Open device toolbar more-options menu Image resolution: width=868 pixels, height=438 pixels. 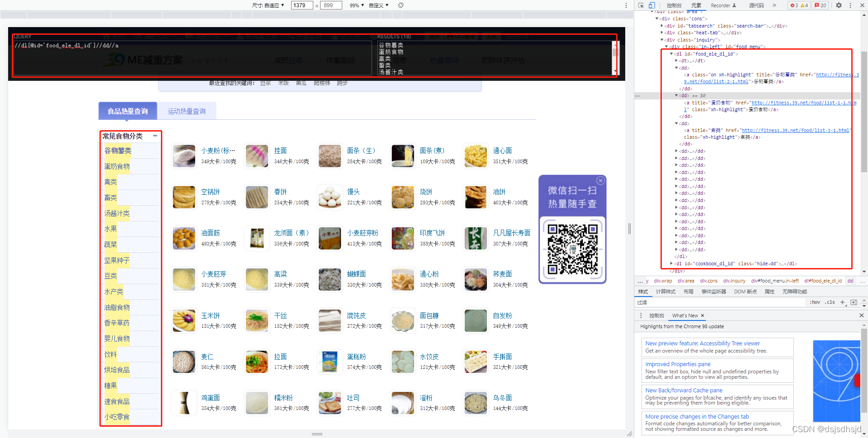click(626, 5)
